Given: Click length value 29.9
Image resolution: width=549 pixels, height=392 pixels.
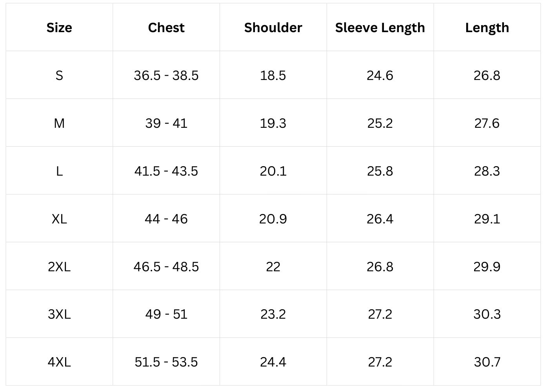Looking at the screenshot, I should point(487,267).
